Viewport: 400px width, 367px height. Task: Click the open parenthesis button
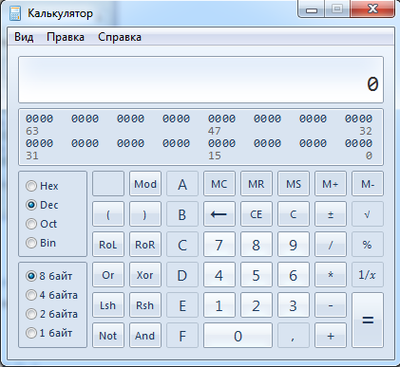pos(108,214)
